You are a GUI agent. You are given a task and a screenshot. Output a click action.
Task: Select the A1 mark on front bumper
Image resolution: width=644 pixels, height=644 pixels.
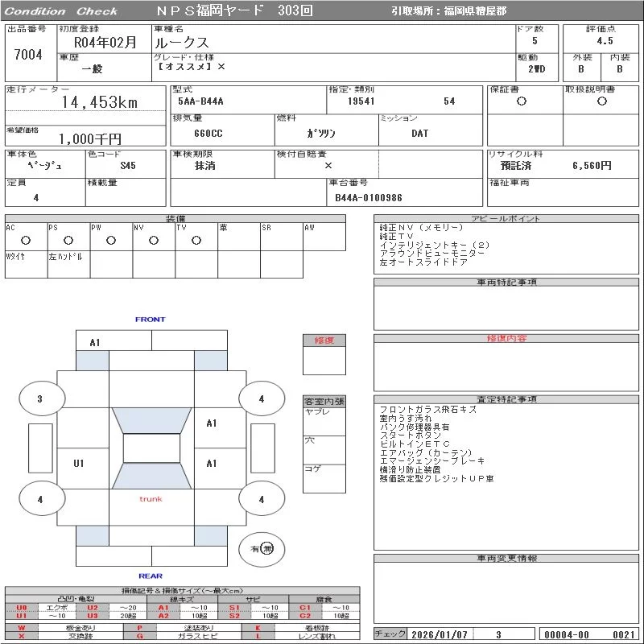point(95,342)
